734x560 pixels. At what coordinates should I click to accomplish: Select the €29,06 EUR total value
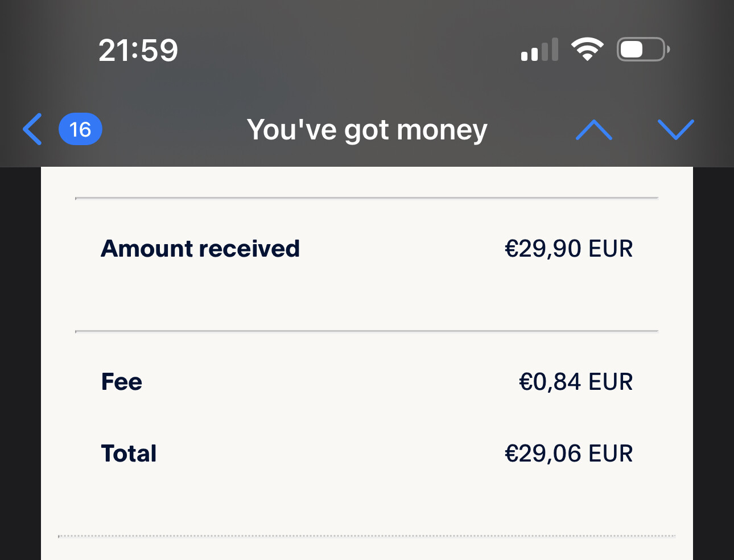[568, 454]
